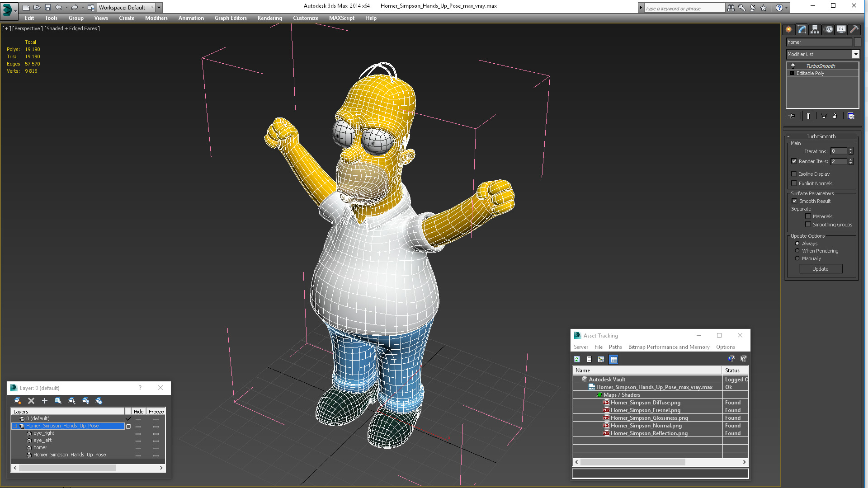Click Asset Tracking status log icon
The image size is (868, 488).
coord(589,359)
